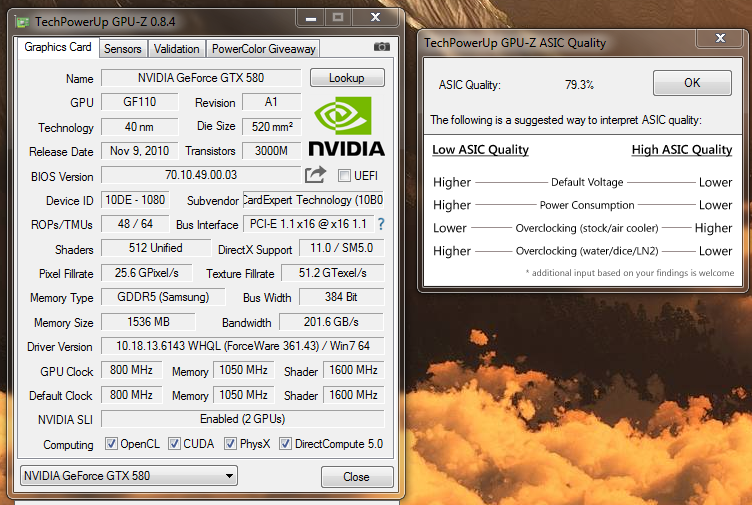
Task: Click the High ASIC Quality heading
Action: [x=682, y=150]
